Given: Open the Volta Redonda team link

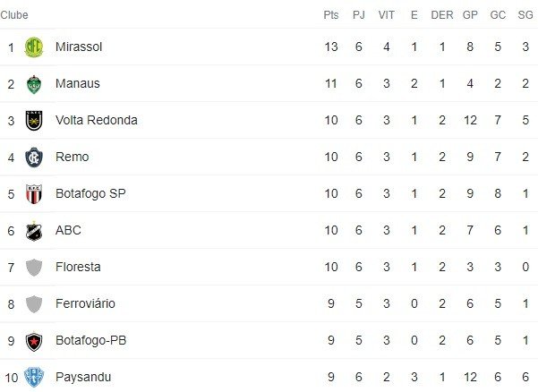Looking at the screenshot, I should [96, 120].
